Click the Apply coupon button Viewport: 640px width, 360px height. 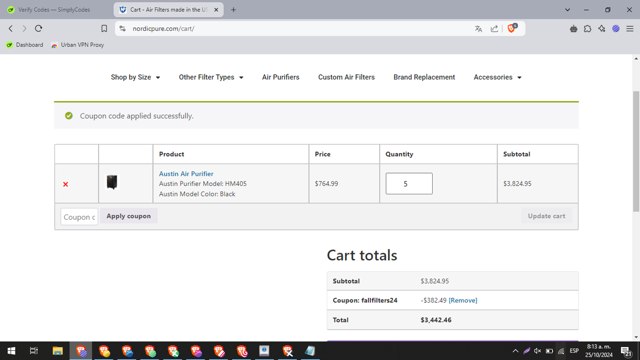129,216
